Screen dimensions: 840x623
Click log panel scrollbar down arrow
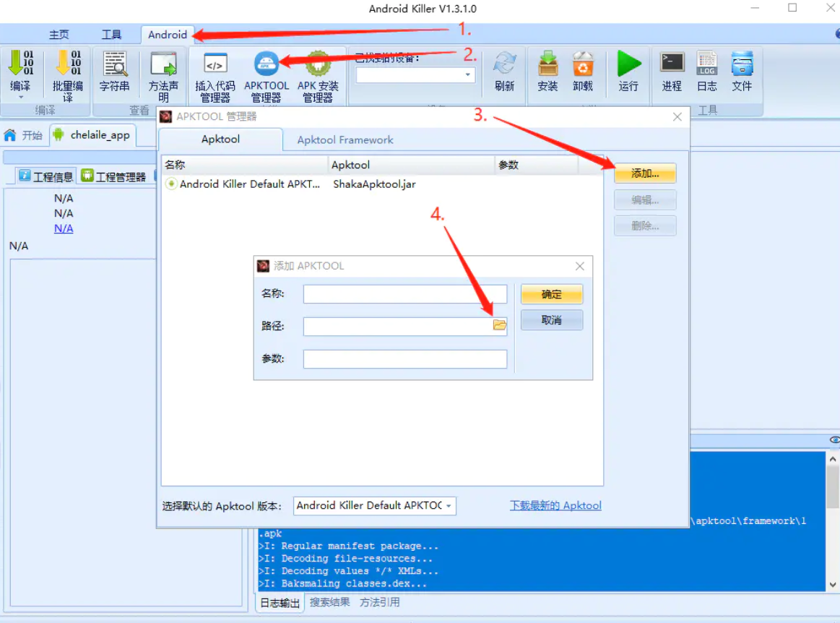tap(833, 585)
